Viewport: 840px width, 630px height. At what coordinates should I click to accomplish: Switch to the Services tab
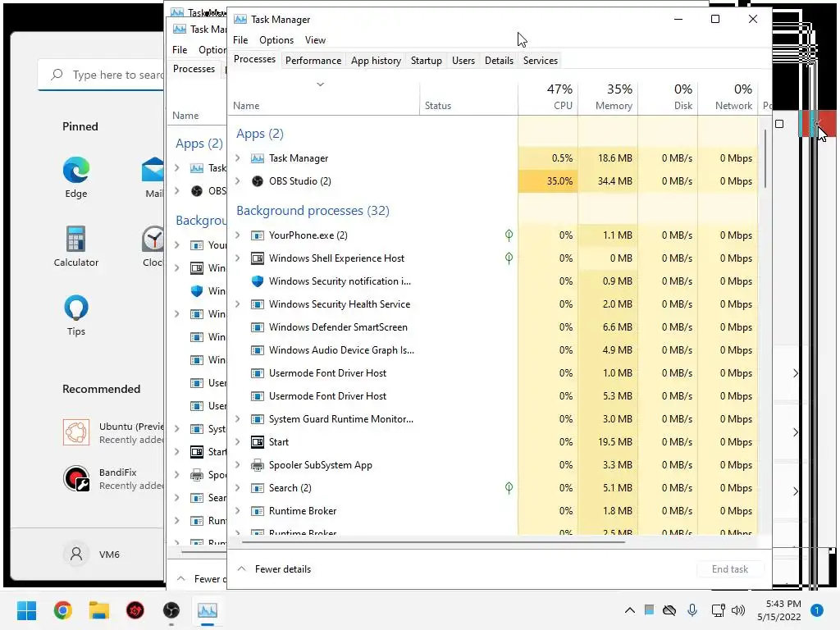pyautogui.click(x=541, y=61)
